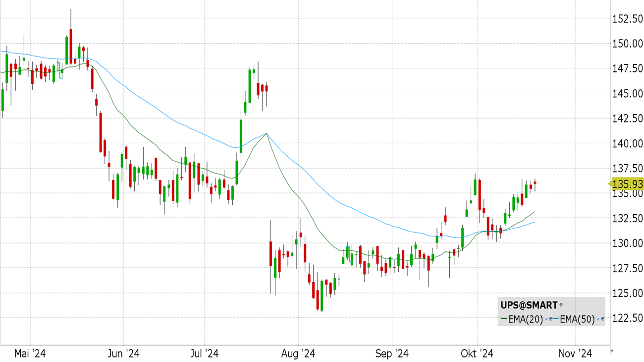This screenshot has height=362, width=644.
Task: Click the small diamond icon at axis corner
Action: 612,351
